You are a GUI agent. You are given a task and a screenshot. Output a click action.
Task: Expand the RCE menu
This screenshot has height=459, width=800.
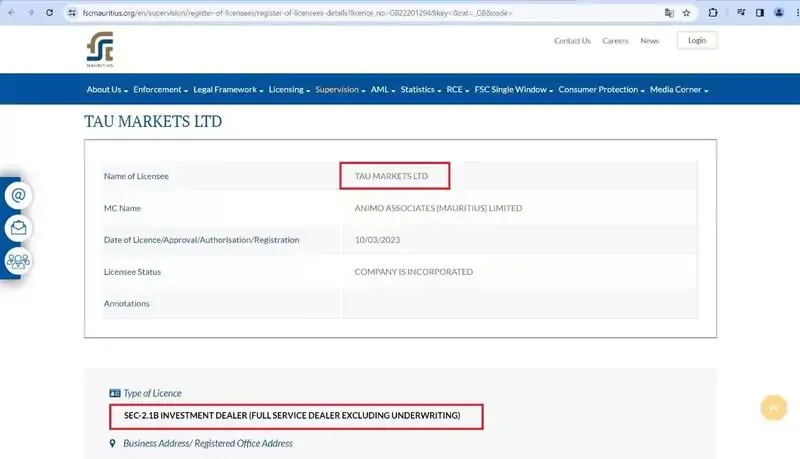point(458,89)
